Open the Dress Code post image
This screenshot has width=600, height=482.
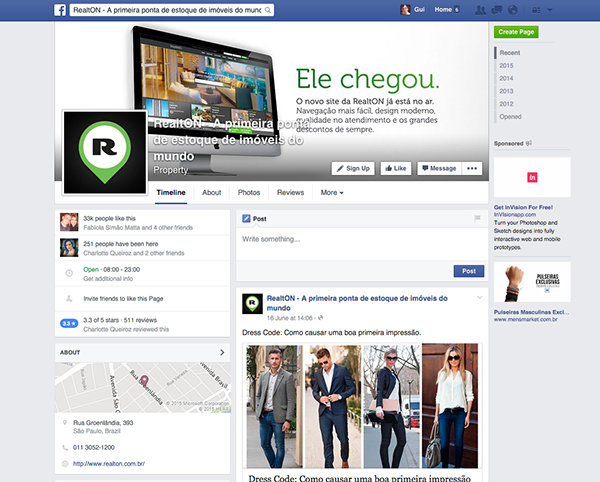(x=362, y=406)
